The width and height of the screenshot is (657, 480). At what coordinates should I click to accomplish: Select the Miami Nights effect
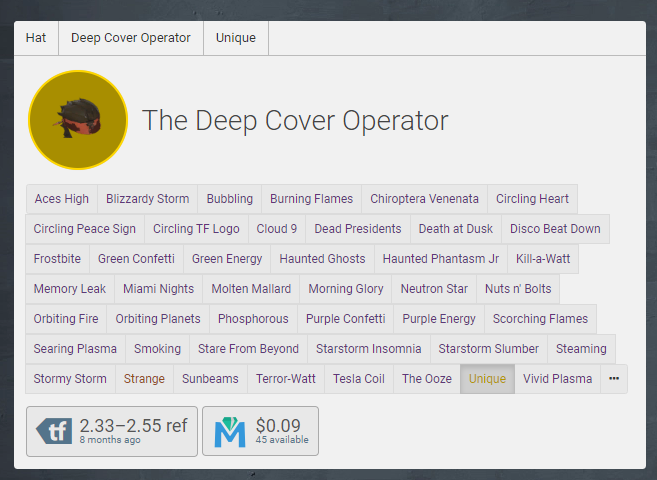click(158, 289)
